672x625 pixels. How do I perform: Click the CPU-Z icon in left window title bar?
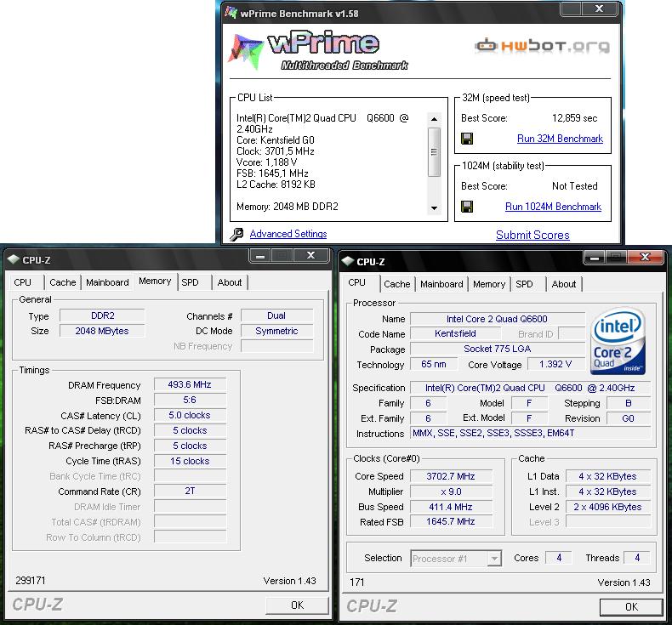14,259
